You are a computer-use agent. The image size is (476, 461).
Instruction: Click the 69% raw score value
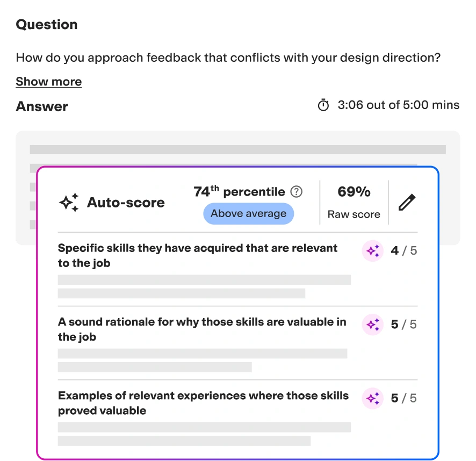(x=354, y=192)
